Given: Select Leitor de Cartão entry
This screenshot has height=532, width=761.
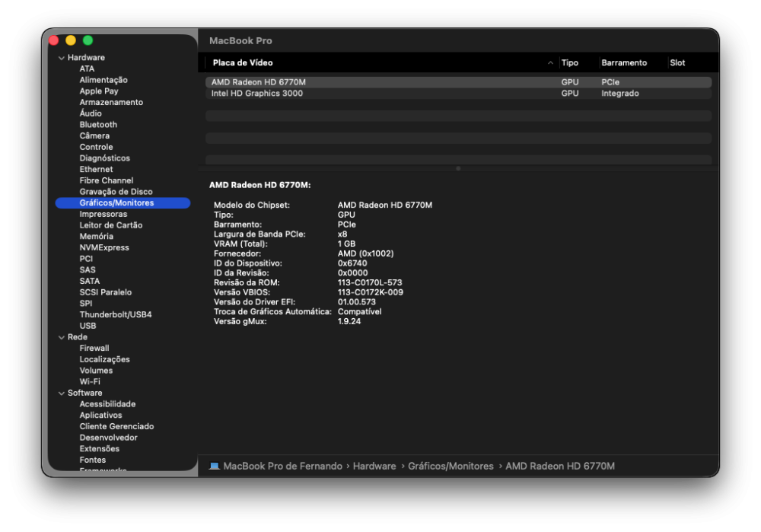Looking at the screenshot, I should [x=110, y=225].
